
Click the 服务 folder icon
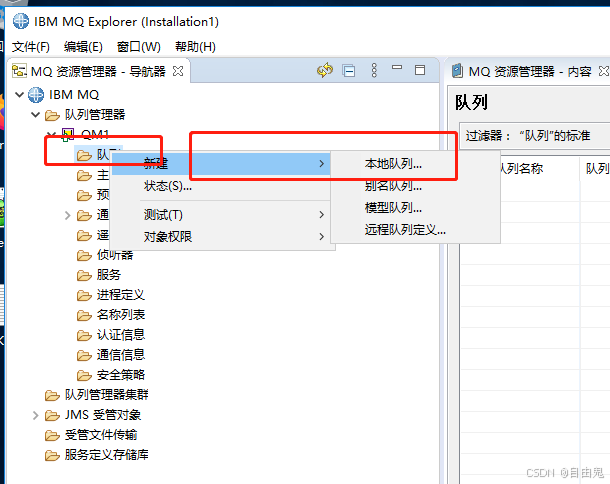[84, 275]
